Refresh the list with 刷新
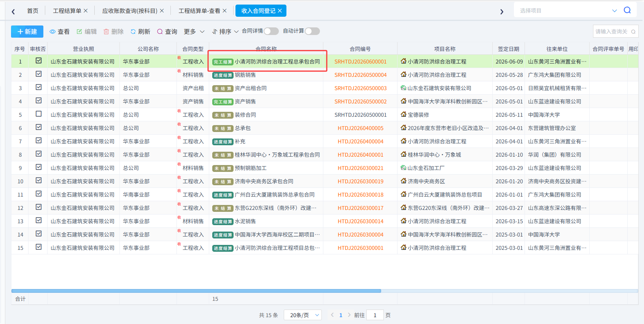The image size is (644, 324). [140, 32]
